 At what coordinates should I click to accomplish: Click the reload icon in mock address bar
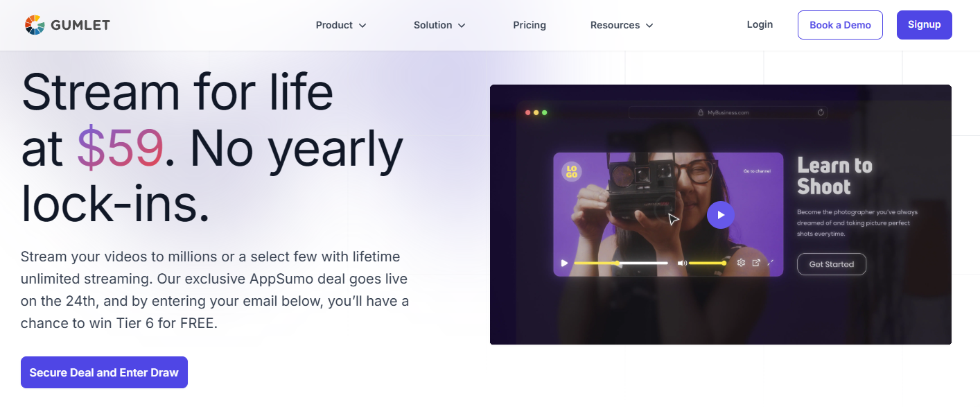pyautogui.click(x=821, y=112)
